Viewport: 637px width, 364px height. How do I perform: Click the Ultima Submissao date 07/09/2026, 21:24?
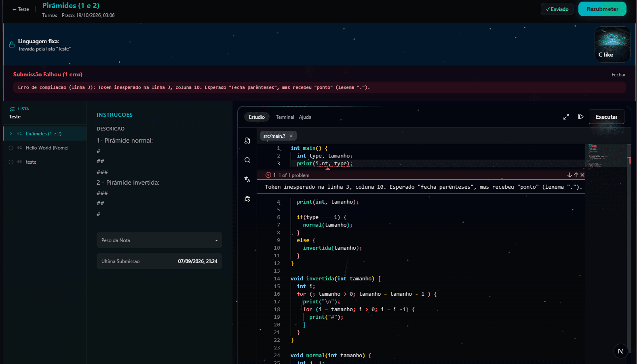tap(198, 261)
